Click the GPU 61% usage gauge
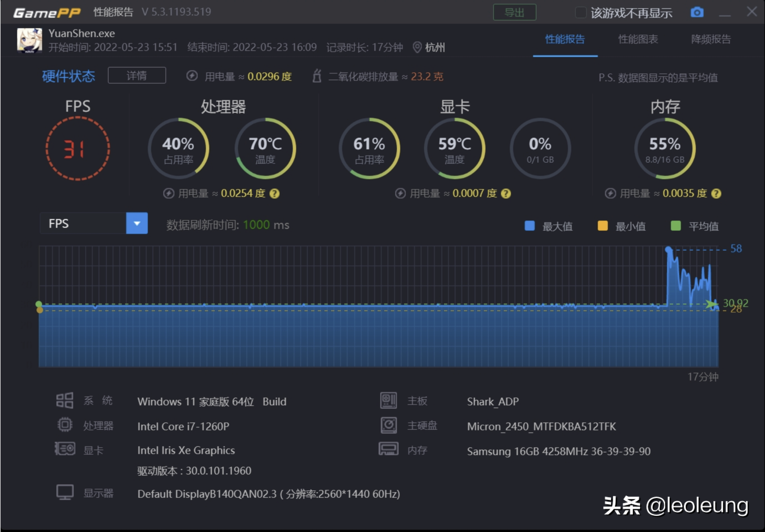Viewport: 765px width, 532px height. [369, 149]
